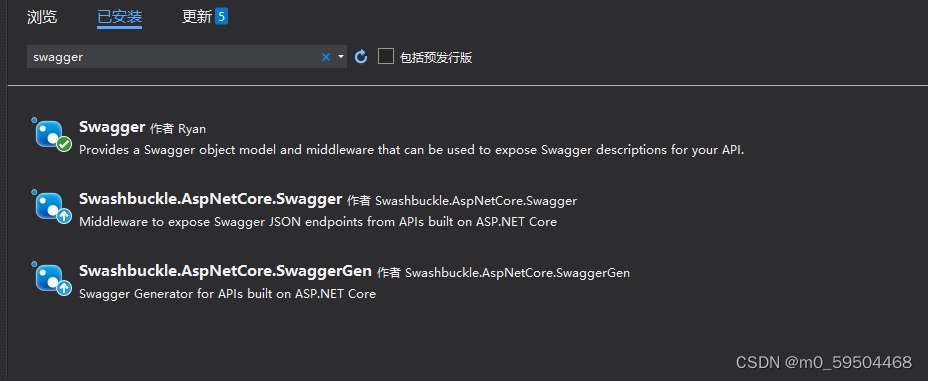
Task: Open the search box dropdown arrow
Action: [341, 57]
